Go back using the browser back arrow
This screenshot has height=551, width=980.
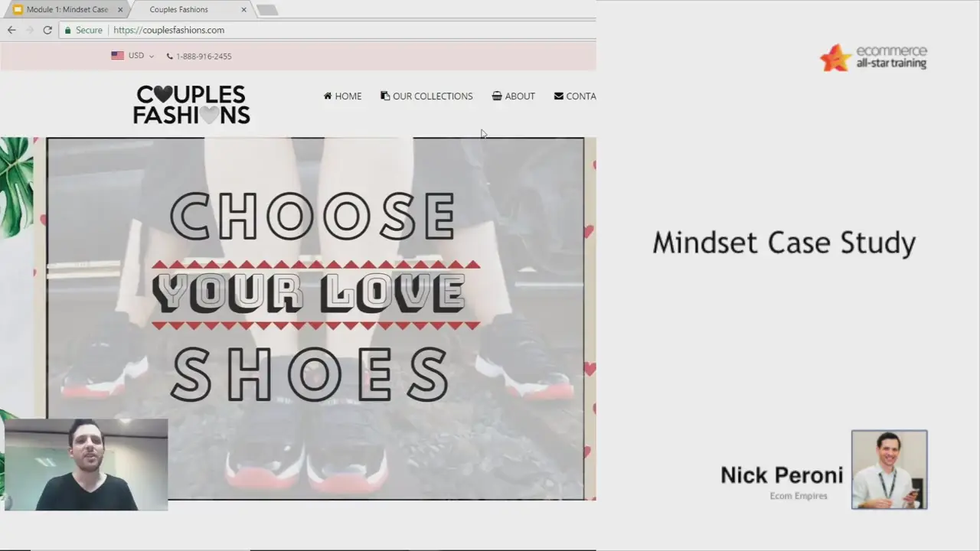point(11,30)
